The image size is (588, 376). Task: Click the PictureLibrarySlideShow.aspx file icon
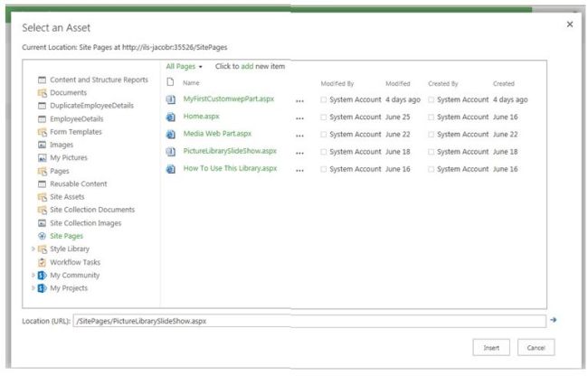pos(171,152)
